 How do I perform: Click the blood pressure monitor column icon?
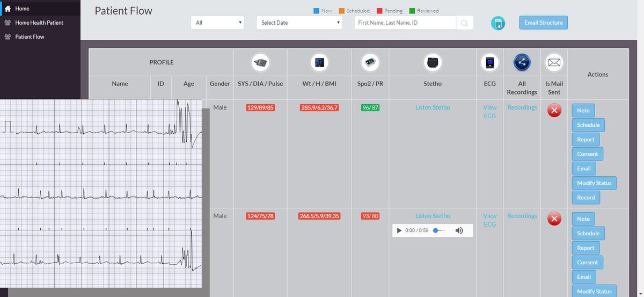point(260,63)
